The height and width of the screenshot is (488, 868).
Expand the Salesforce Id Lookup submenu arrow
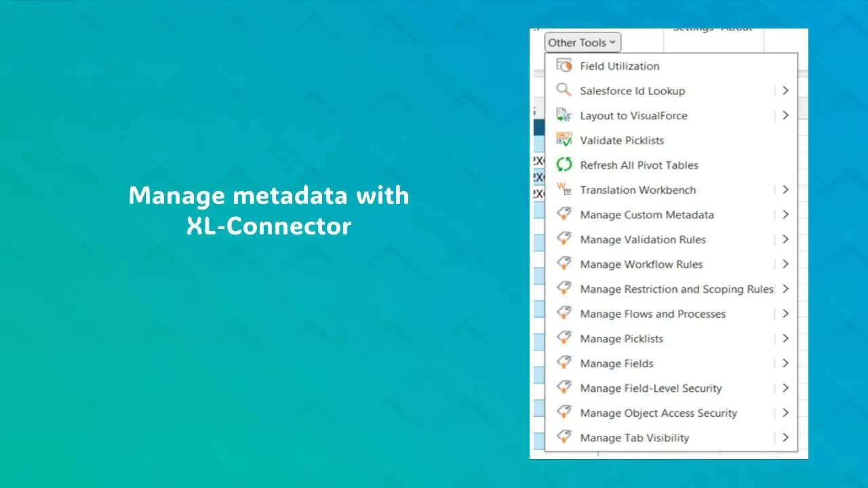coord(785,90)
